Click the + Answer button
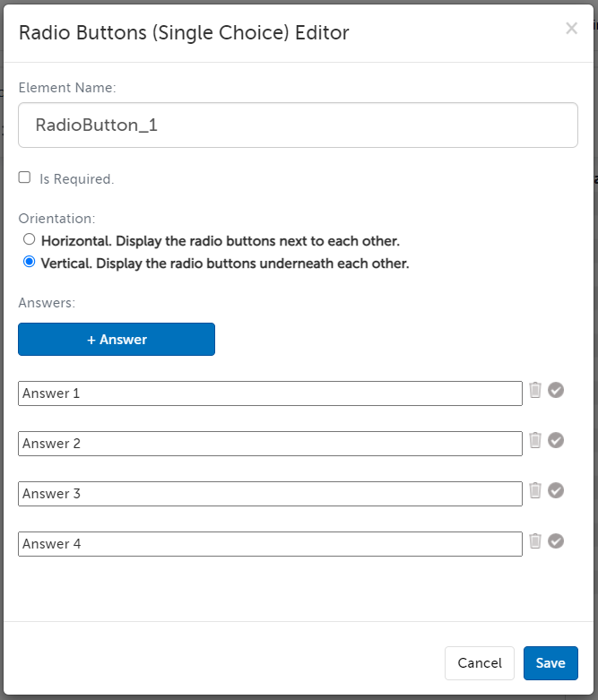 point(117,340)
